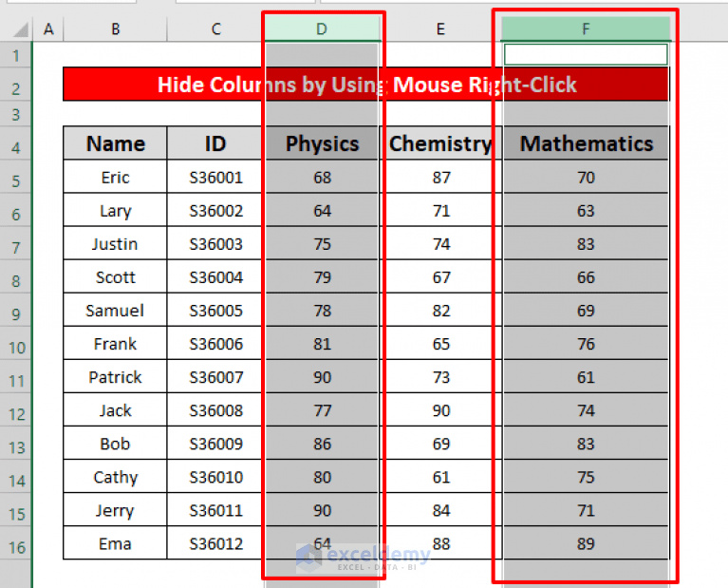Click Samuel's Physics score 78
The height and width of the screenshot is (588, 728).
pyautogui.click(x=322, y=311)
